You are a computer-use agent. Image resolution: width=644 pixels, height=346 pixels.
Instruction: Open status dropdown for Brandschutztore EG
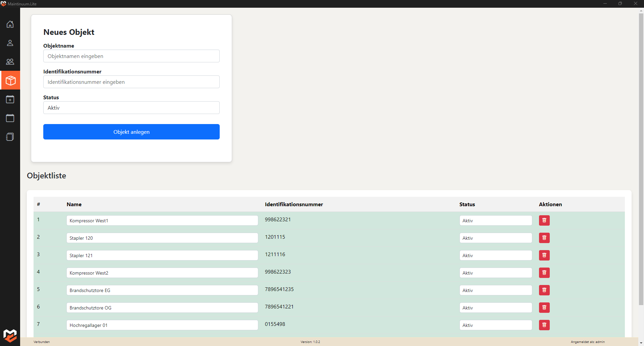495,290
